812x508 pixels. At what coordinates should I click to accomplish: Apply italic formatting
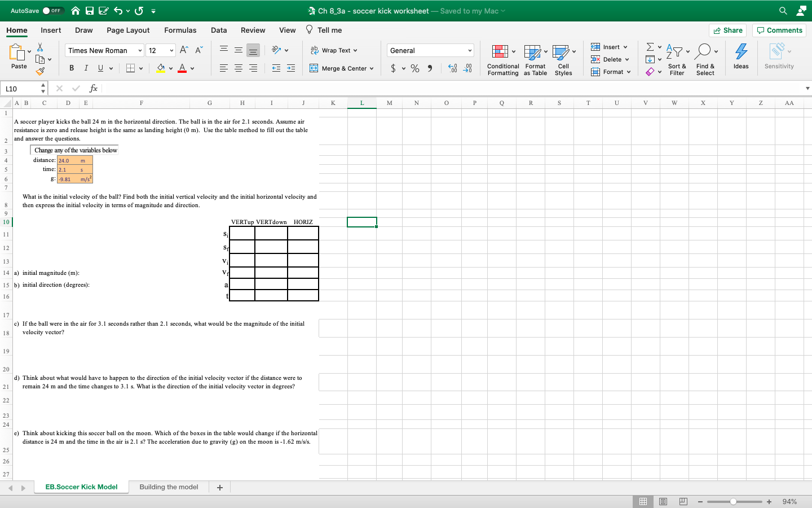[x=85, y=67]
